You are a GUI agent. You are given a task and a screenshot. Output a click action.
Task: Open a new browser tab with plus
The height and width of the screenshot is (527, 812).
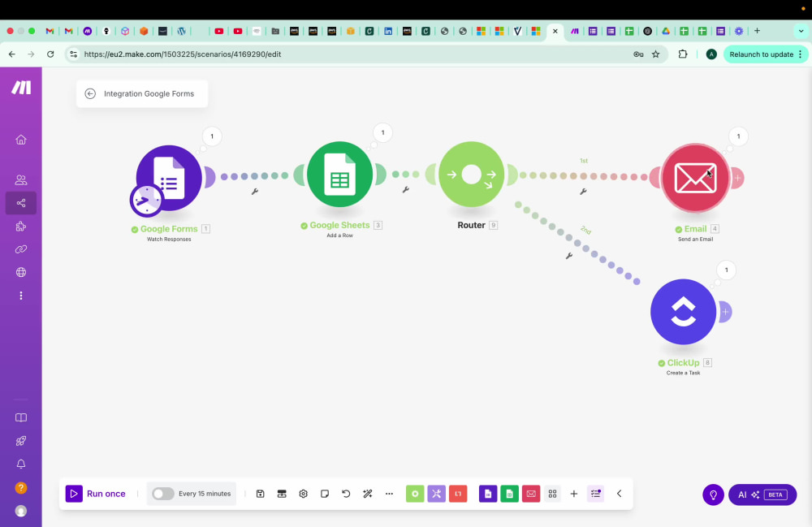click(x=757, y=31)
